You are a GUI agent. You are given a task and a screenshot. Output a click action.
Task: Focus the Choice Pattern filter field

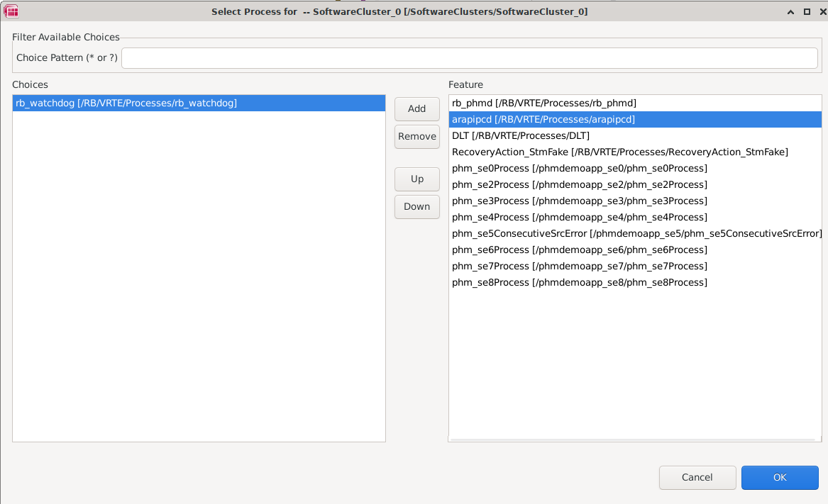[469, 58]
